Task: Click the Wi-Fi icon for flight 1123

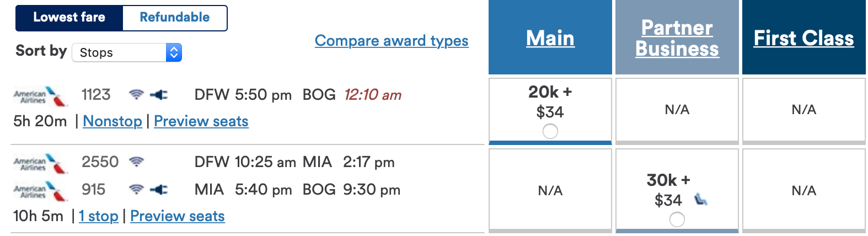Action: 136,95
